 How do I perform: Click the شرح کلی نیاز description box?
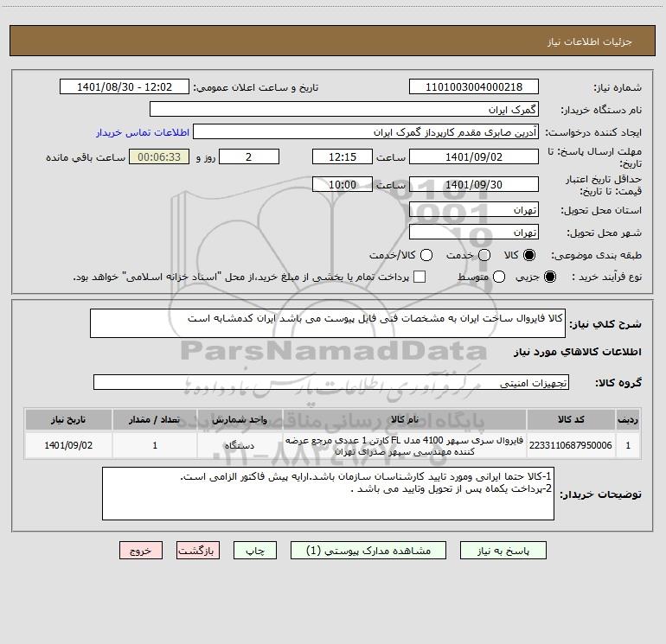point(328,323)
